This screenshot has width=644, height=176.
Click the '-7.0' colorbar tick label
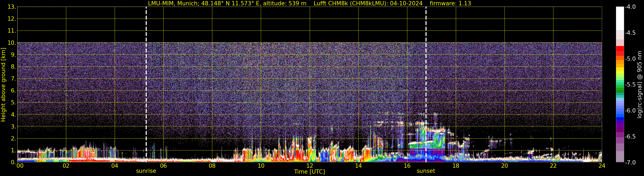click(630, 163)
